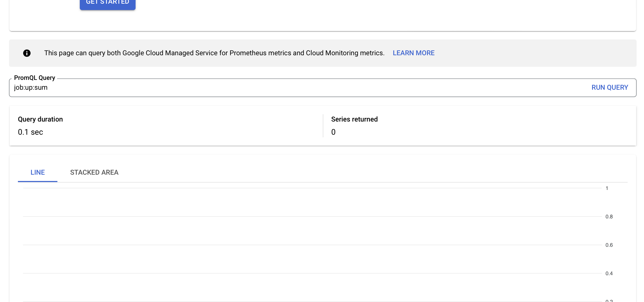The image size is (644, 302).
Task: Switch to the STACKED AREA tab
Action: [94, 172]
